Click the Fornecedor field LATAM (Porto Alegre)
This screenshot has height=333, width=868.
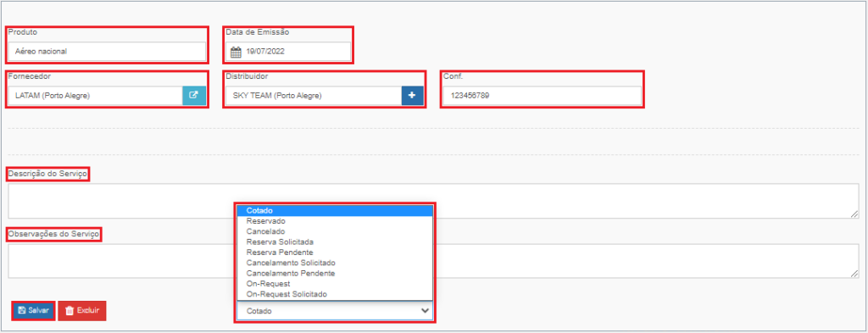pos(95,96)
